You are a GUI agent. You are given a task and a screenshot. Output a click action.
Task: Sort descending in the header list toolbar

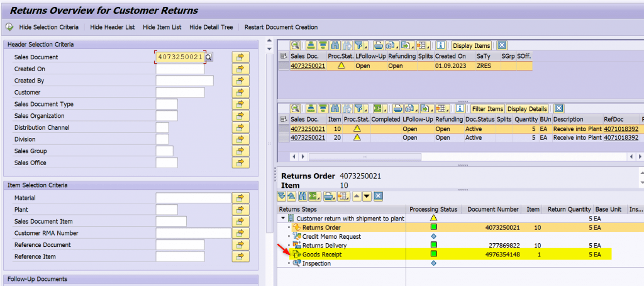pos(323,45)
